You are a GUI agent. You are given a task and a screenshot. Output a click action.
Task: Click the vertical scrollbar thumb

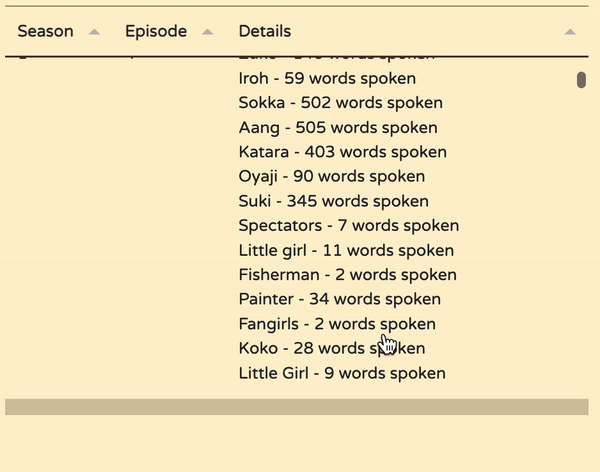pyautogui.click(x=581, y=80)
